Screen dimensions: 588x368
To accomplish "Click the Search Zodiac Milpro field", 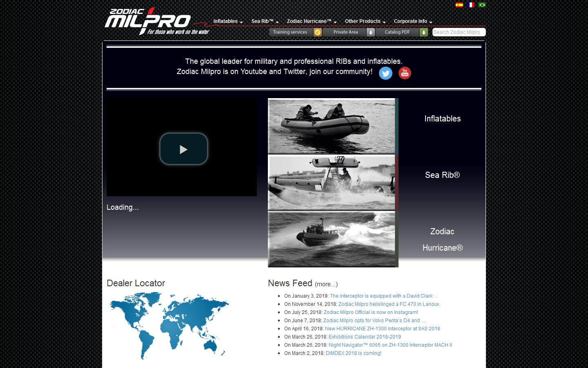I will pos(459,32).
